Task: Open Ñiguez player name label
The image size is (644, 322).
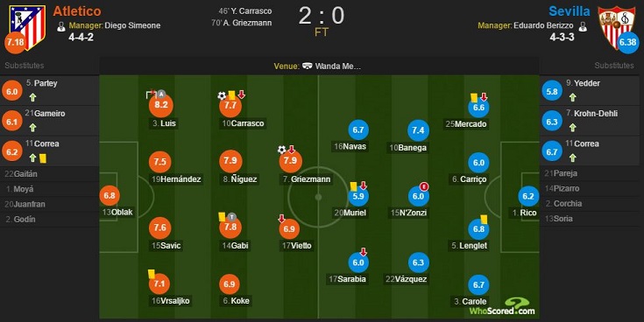Action: click(x=240, y=179)
